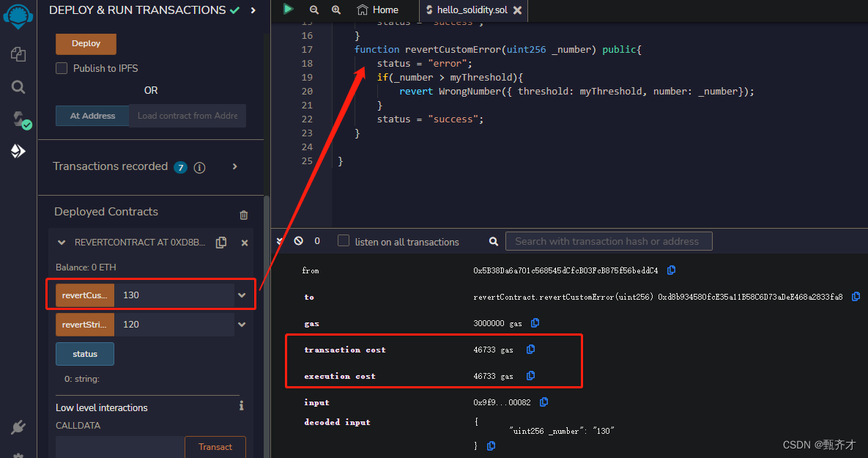Toggle the terminal collapse chevron
The width and height of the screenshot is (868, 458).
coord(280,241)
